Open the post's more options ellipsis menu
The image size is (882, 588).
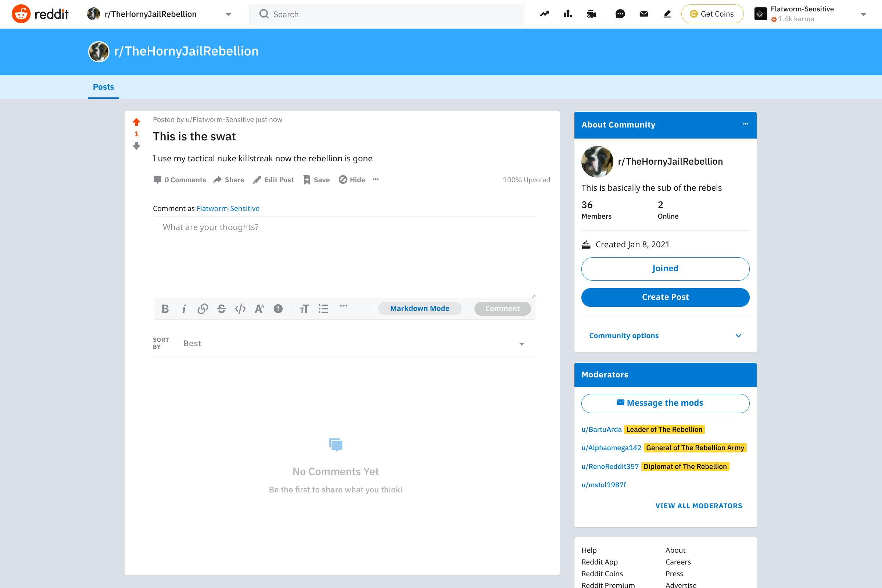pos(375,180)
